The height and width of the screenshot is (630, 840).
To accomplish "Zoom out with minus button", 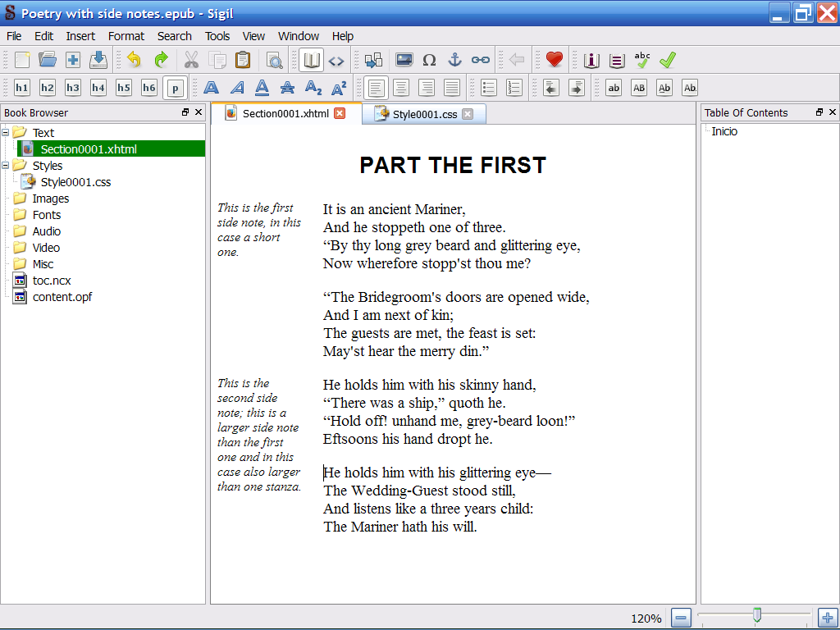I will 681,619.
